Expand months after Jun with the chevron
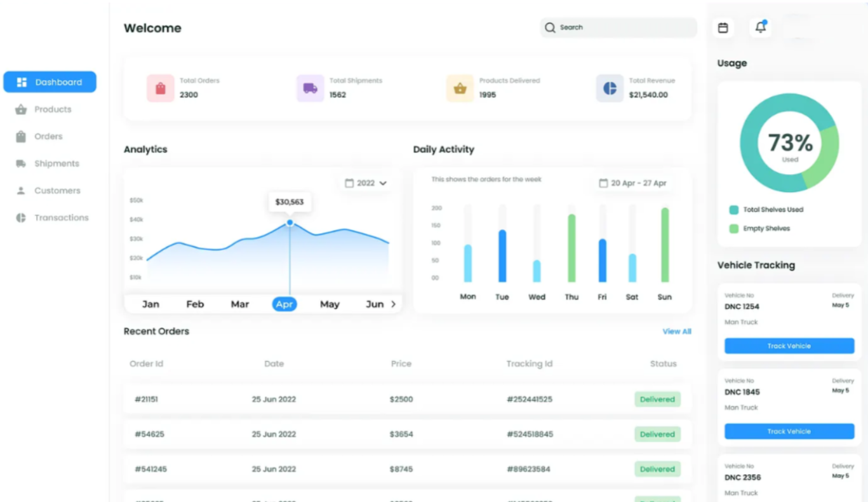The width and height of the screenshot is (868, 502). (394, 304)
